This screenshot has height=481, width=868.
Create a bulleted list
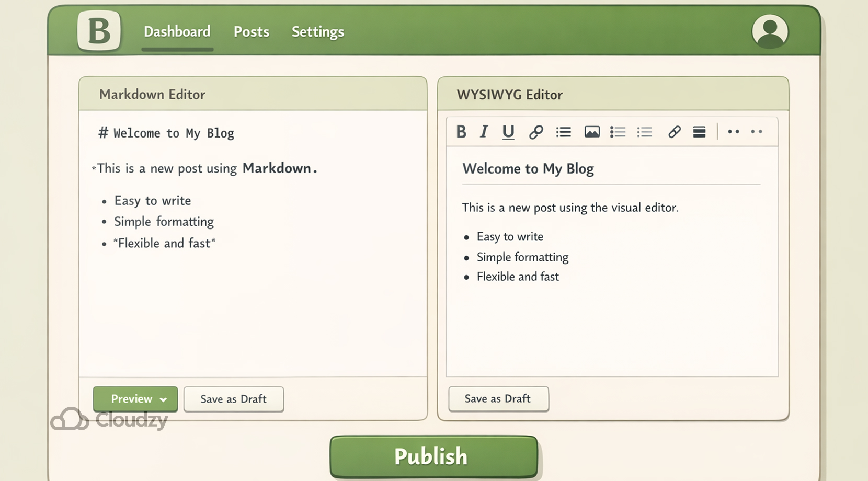[x=563, y=132]
